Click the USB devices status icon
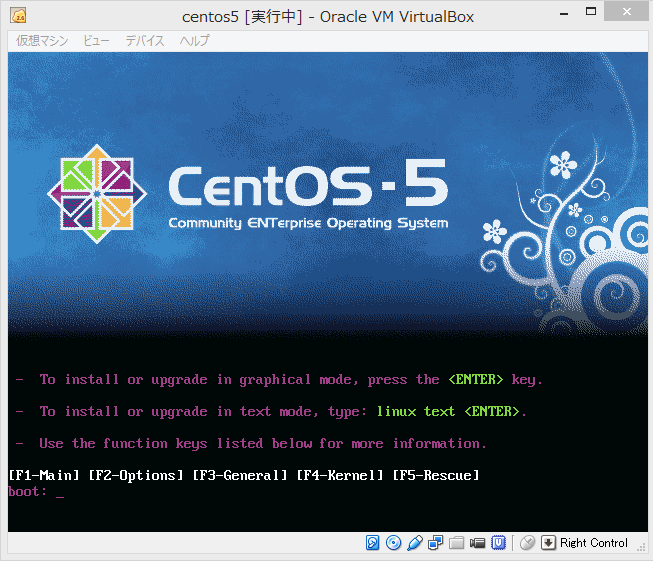Viewport: 653px width, 561px height. click(x=415, y=543)
